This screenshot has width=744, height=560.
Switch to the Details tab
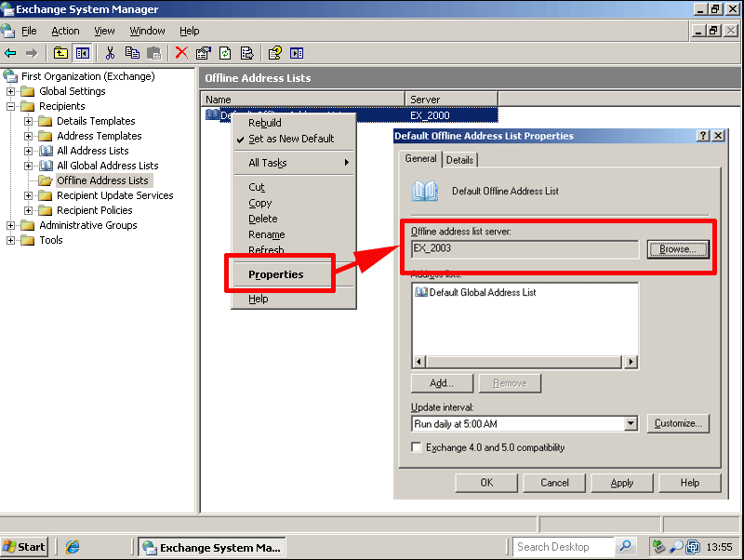click(x=459, y=160)
